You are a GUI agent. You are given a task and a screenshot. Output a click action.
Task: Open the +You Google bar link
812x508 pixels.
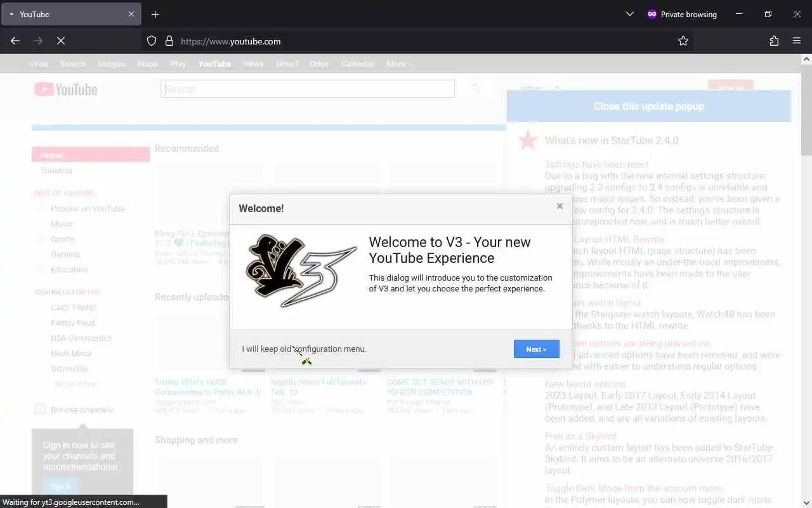(x=39, y=63)
